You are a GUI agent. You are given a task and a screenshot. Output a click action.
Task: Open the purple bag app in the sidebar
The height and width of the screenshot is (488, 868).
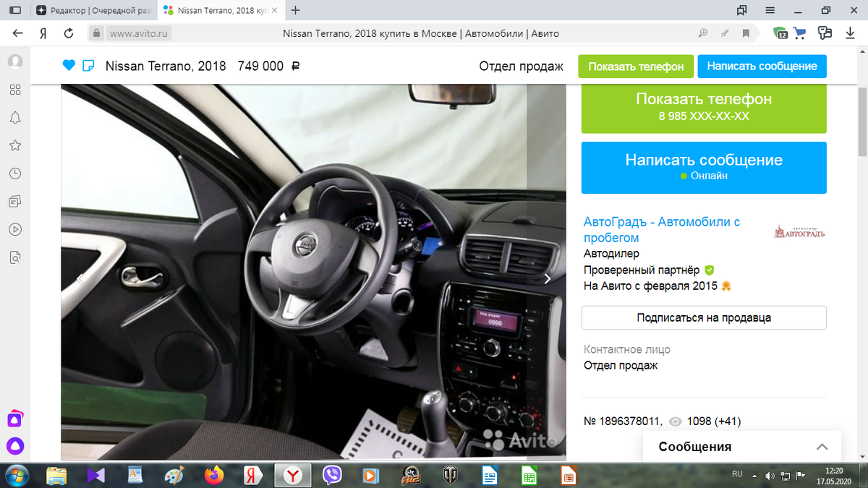(x=15, y=419)
